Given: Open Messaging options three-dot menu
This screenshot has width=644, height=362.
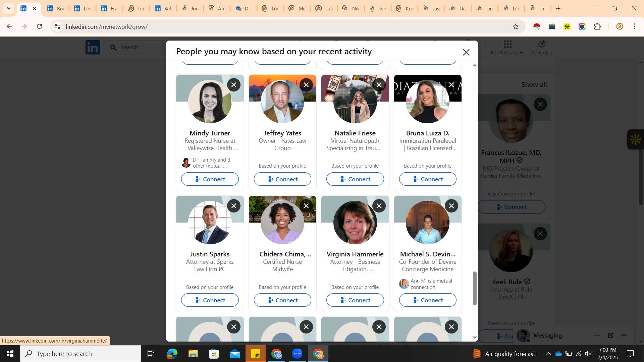Looking at the screenshot, I should pyautogui.click(x=597, y=336).
